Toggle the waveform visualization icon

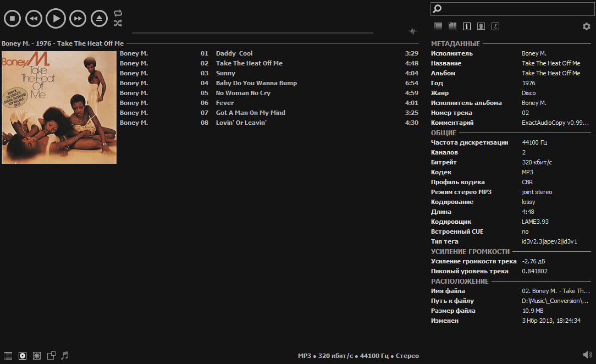tap(413, 31)
